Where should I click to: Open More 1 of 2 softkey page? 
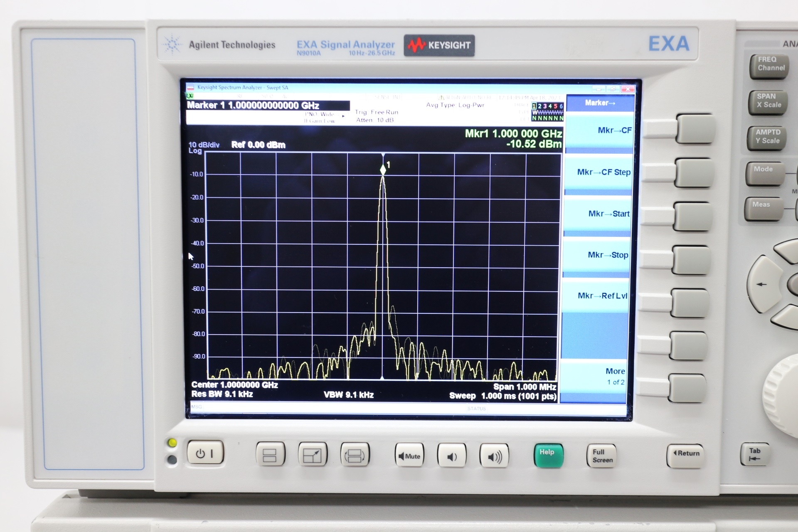pos(594,376)
